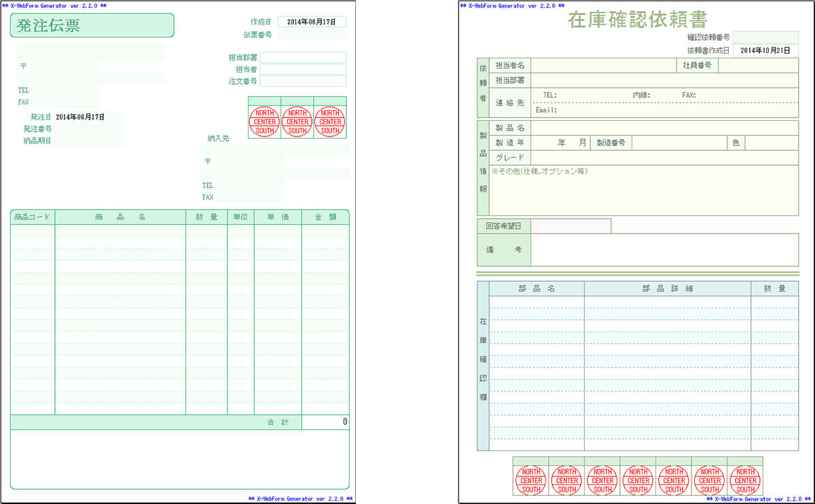Click the last stamp seal on 在庫確認依頼書 form

pos(745,480)
